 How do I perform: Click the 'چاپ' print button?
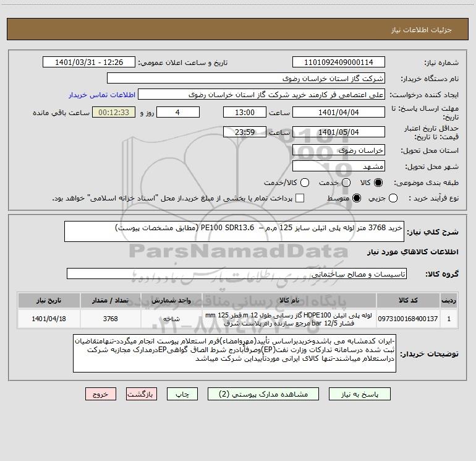182,394
